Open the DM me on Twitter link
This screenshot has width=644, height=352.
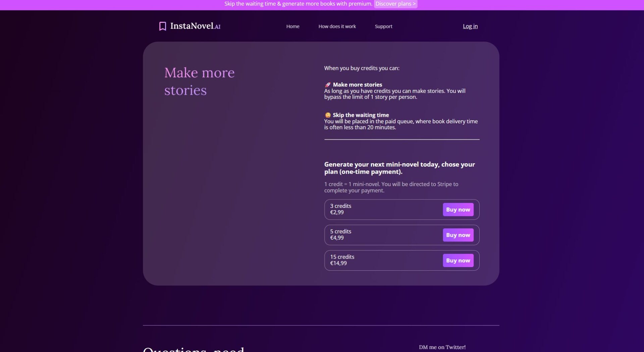[442, 347]
